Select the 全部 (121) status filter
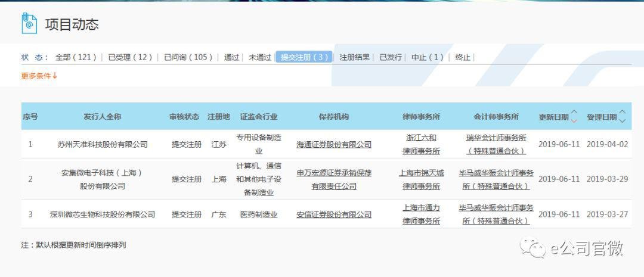 click(76, 57)
